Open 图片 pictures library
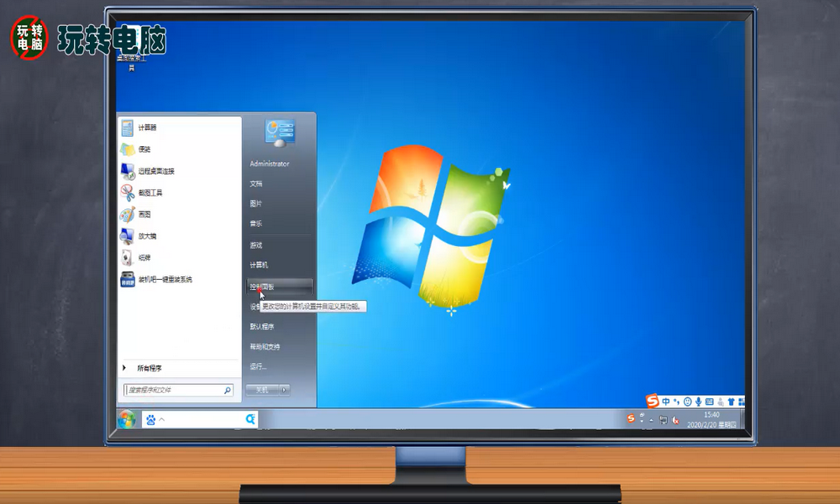 point(256,203)
